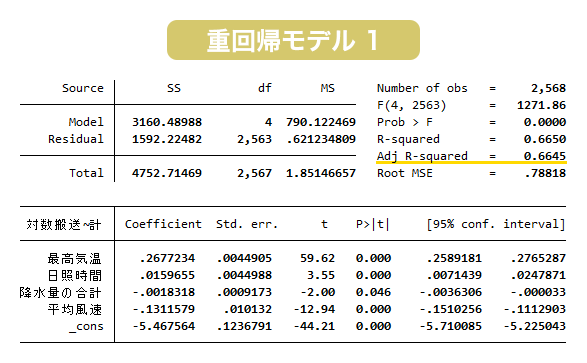
Task: Select the P>|t| column header
Action: pyautogui.click(x=373, y=224)
